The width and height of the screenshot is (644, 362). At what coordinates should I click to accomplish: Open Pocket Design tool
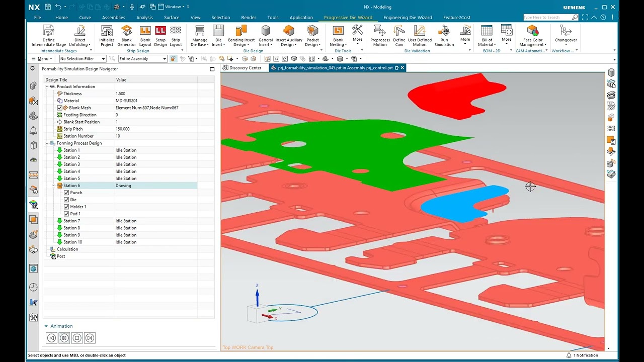[x=313, y=36]
